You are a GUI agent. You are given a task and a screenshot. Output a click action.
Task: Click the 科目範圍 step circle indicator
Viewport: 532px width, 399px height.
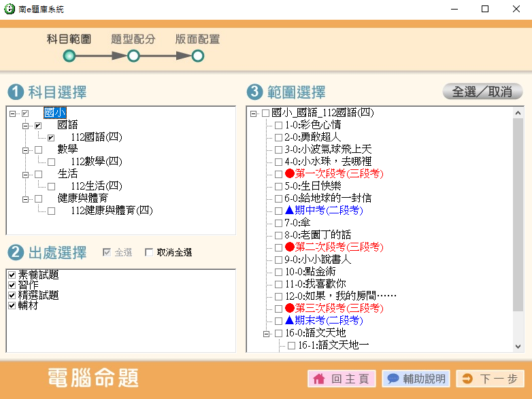pos(69,56)
